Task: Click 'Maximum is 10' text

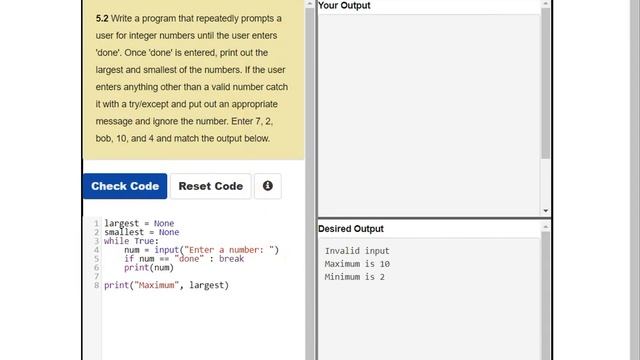Action: click(x=357, y=264)
